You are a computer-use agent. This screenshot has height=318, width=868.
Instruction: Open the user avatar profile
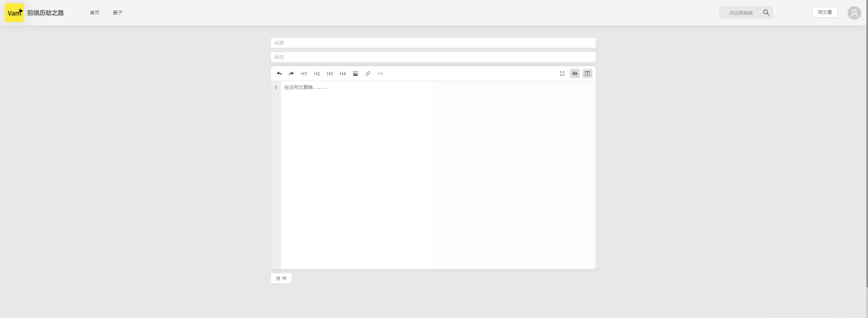(x=854, y=13)
